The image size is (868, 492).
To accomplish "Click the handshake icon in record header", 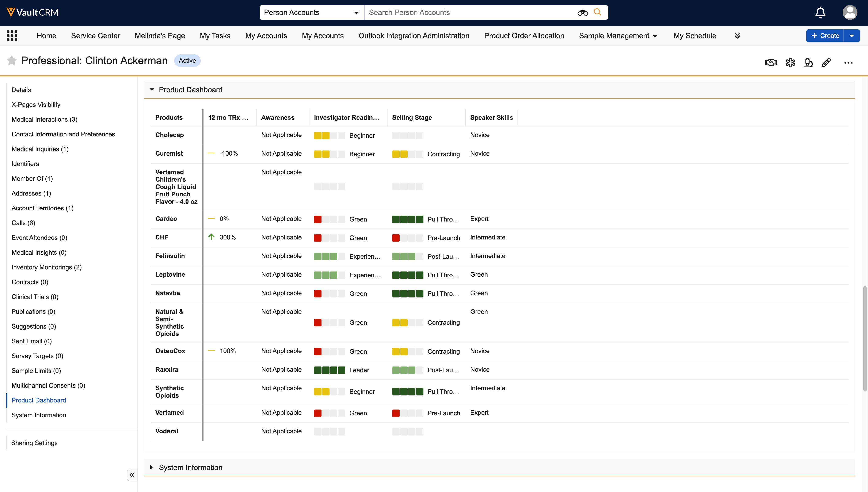I will (x=771, y=63).
